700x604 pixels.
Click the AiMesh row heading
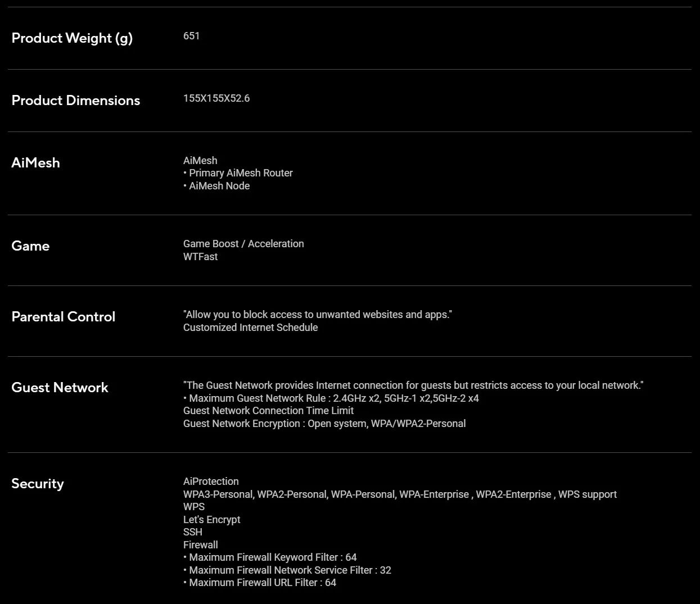tap(35, 163)
